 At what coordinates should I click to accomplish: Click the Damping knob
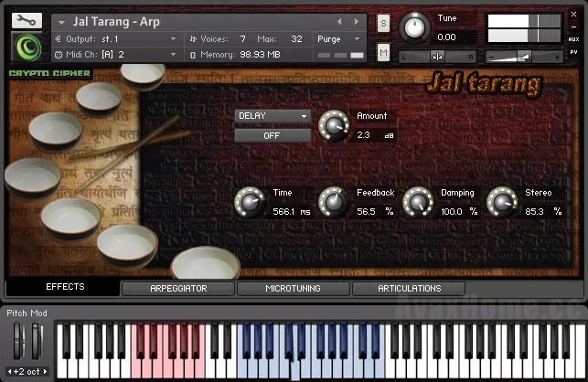pos(418,203)
